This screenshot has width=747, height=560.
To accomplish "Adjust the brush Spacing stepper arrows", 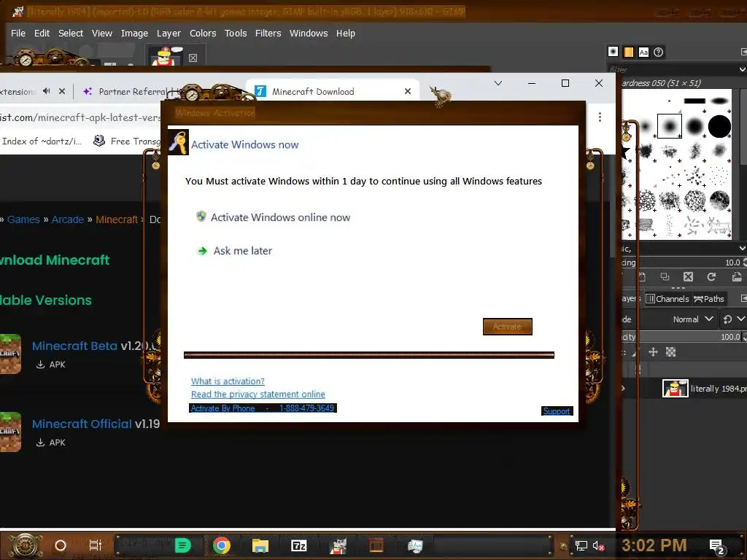I will [x=744, y=262].
